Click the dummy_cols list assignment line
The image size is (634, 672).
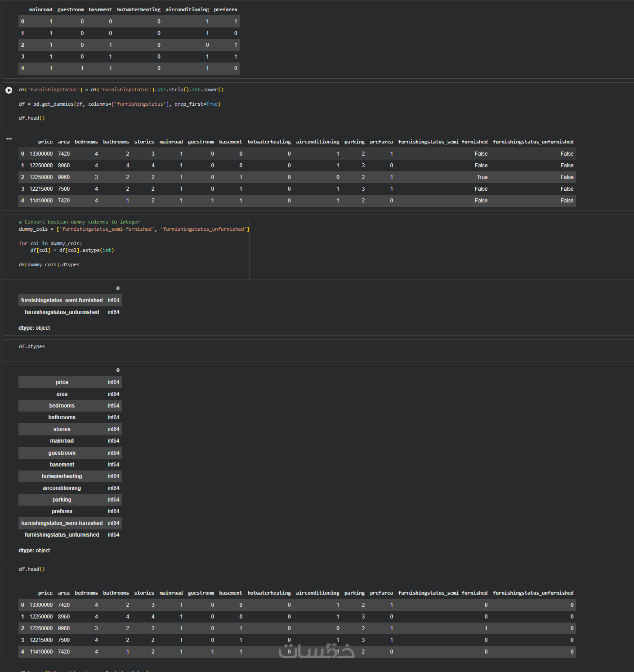pyautogui.click(x=134, y=229)
